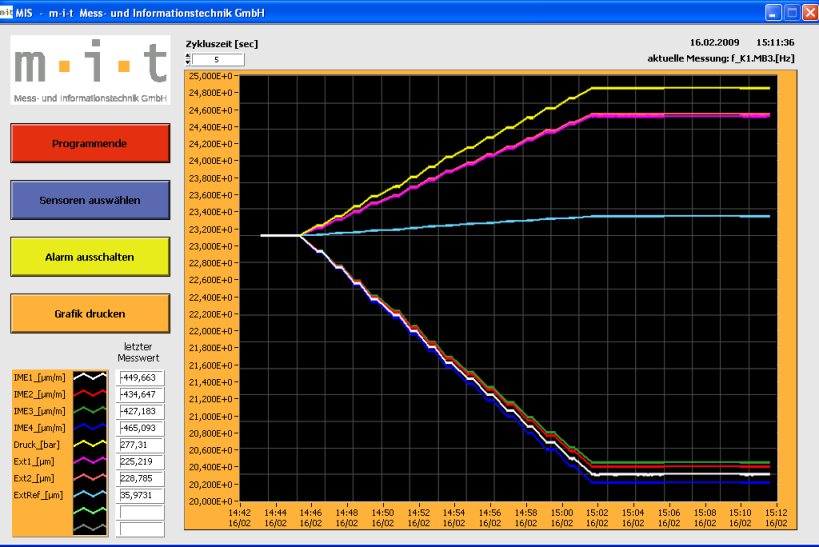Viewport: 819px width, 547px height.
Task: Click the Ext1 magenta line legend swatch
Action: click(90, 461)
